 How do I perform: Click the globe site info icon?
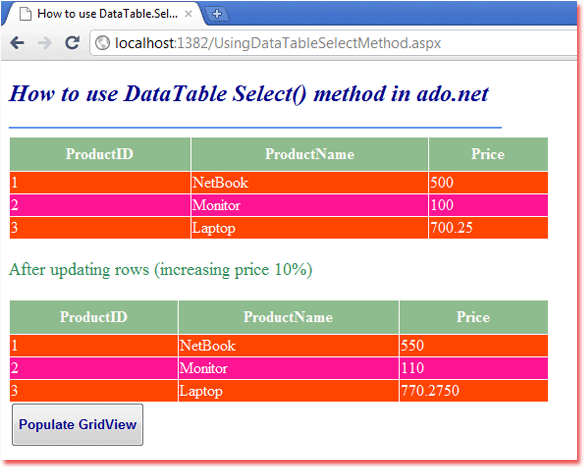click(102, 43)
